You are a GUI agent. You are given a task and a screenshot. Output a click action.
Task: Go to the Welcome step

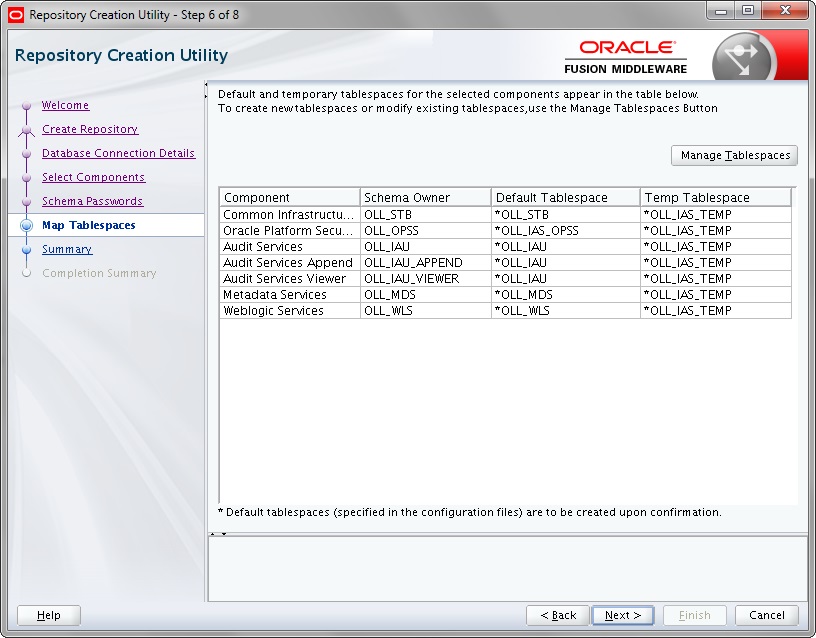tap(66, 105)
